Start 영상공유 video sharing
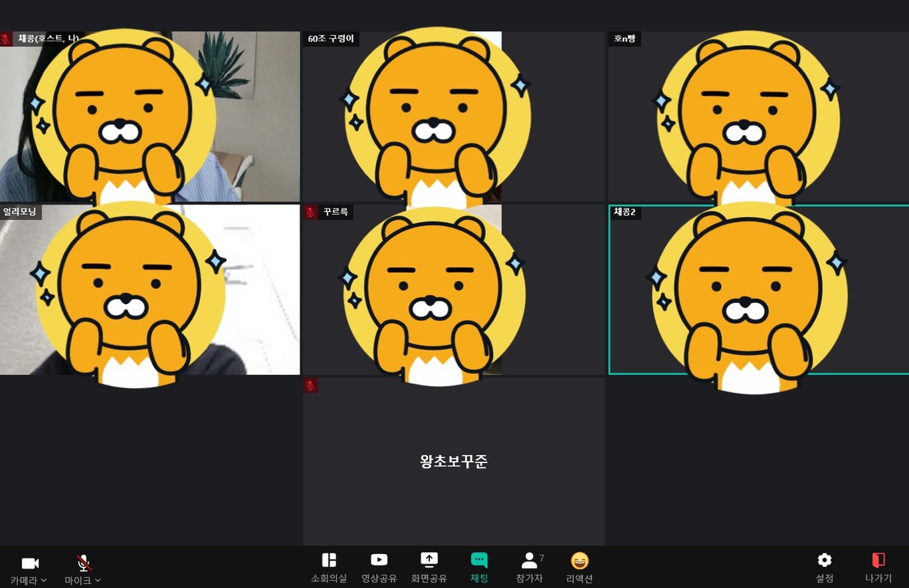This screenshot has width=909, height=588. click(x=379, y=568)
